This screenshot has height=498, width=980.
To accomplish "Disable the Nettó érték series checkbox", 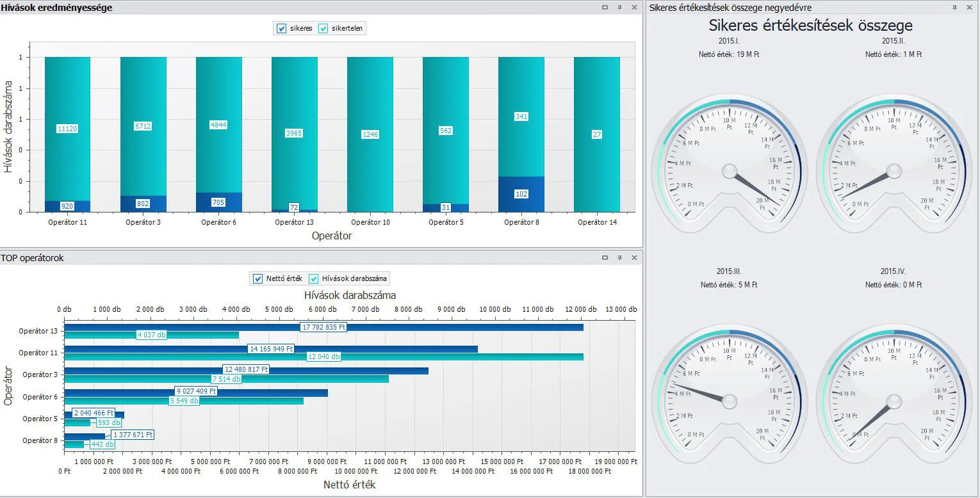I will pos(258,278).
